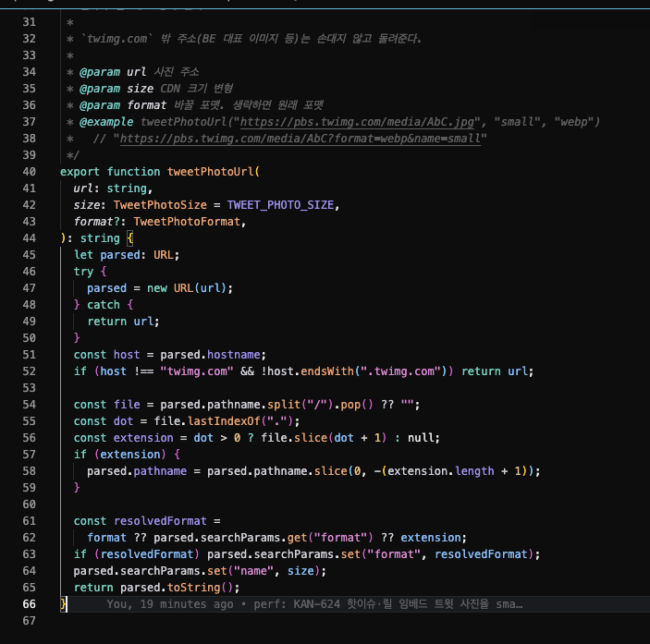Click the lastIndexOf method on line 55

pos(224,421)
